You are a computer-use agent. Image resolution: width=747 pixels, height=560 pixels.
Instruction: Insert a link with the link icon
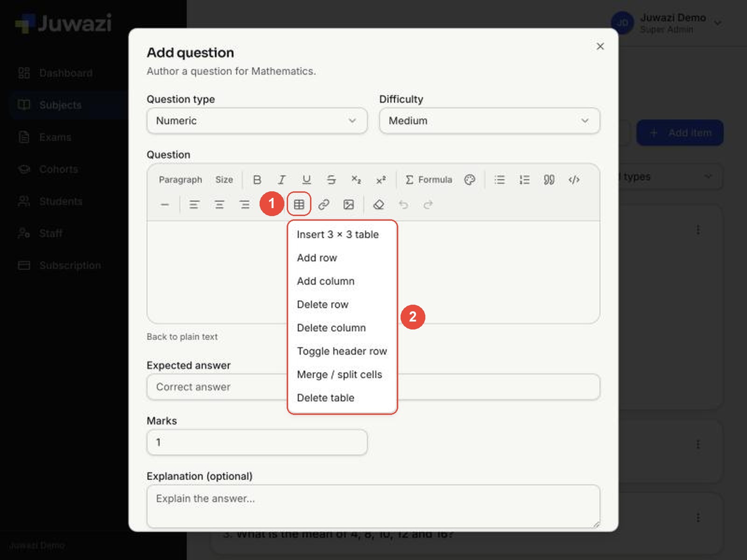click(x=324, y=204)
